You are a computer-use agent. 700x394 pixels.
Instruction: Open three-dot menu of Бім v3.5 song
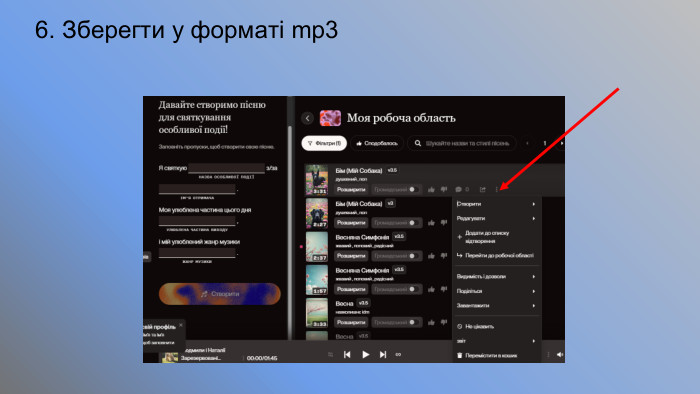(x=496, y=190)
